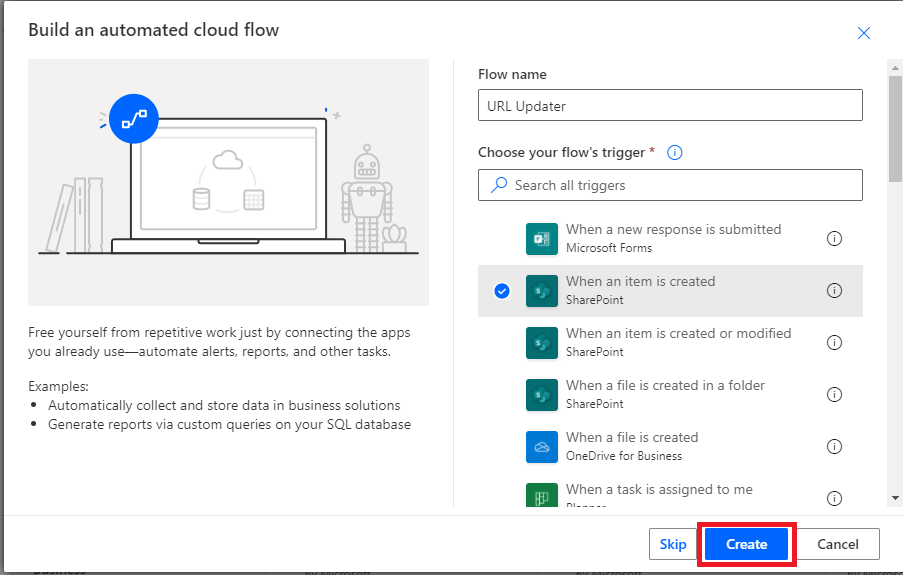Screen dimensions: 903x575
Task: Show info for item created or modified
Action: [834, 343]
